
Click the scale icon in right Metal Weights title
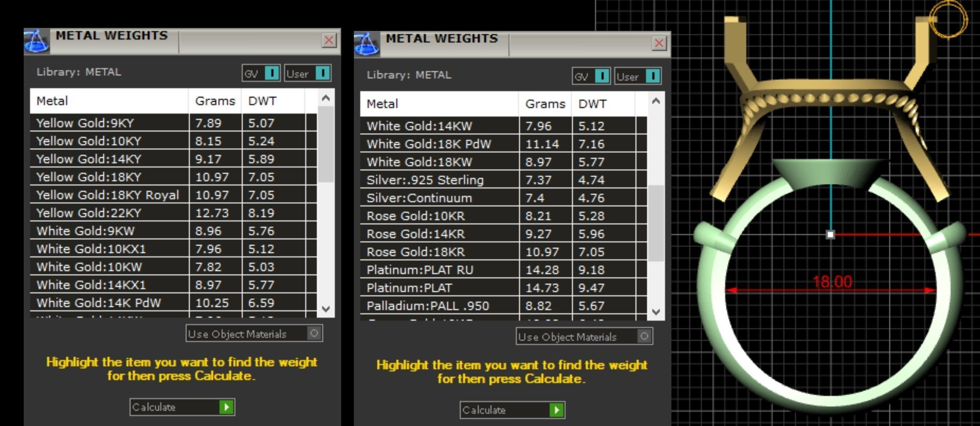pos(367,44)
